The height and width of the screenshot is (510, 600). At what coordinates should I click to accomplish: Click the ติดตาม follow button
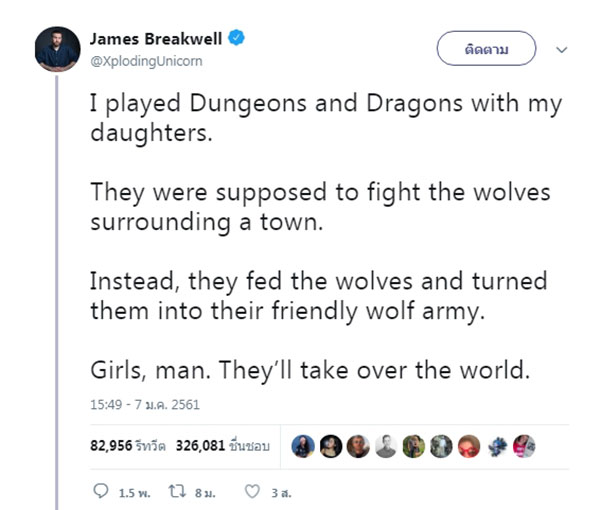[486, 49]
